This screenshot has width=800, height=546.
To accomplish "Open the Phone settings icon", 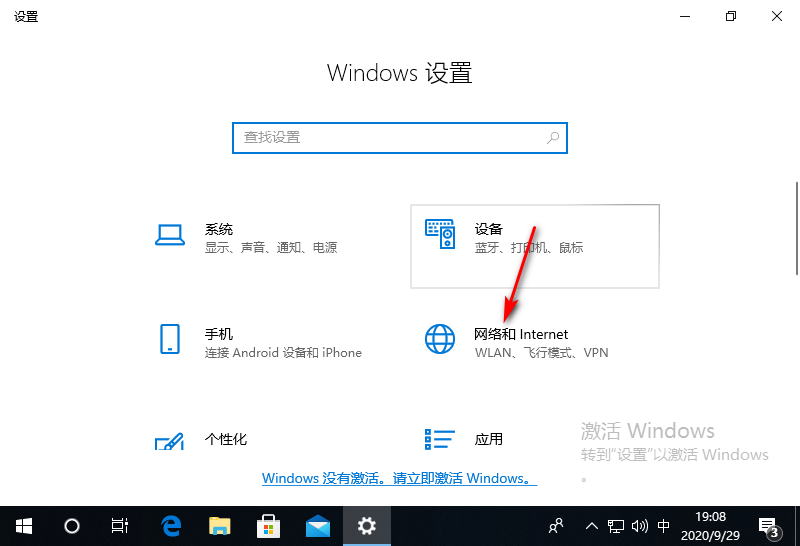I will click(x=170, y=339).
